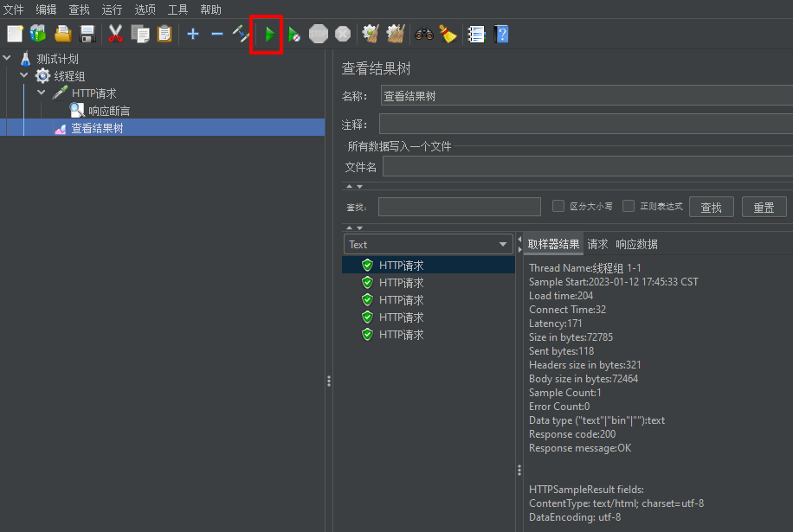
Task: Select 测试计划 flask icon in tree
Action: point(25,59)
